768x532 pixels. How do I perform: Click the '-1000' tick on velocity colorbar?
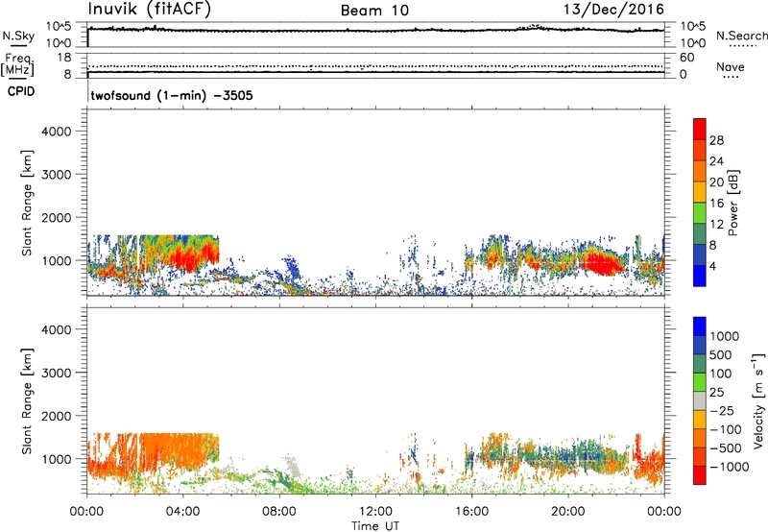730,467
